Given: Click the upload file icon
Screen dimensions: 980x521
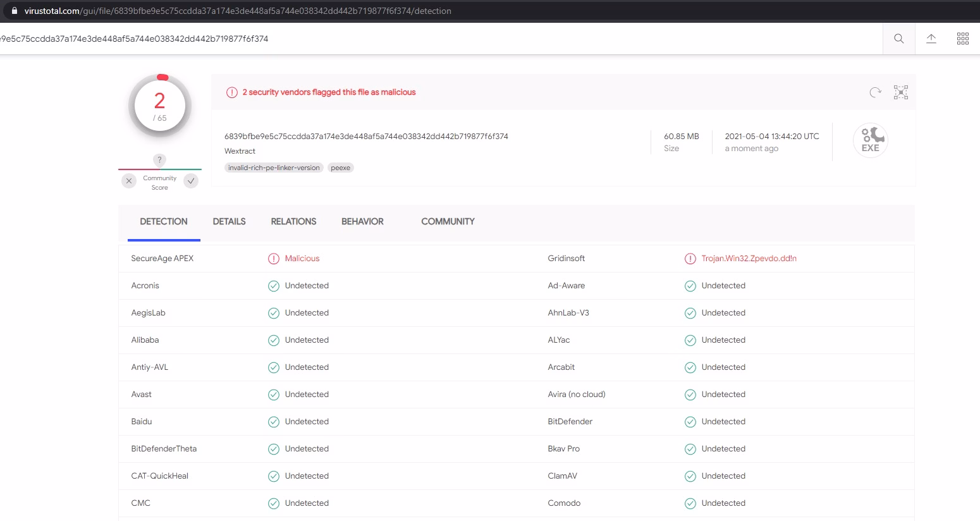Looking at the screenshot, I should (931, 39).
